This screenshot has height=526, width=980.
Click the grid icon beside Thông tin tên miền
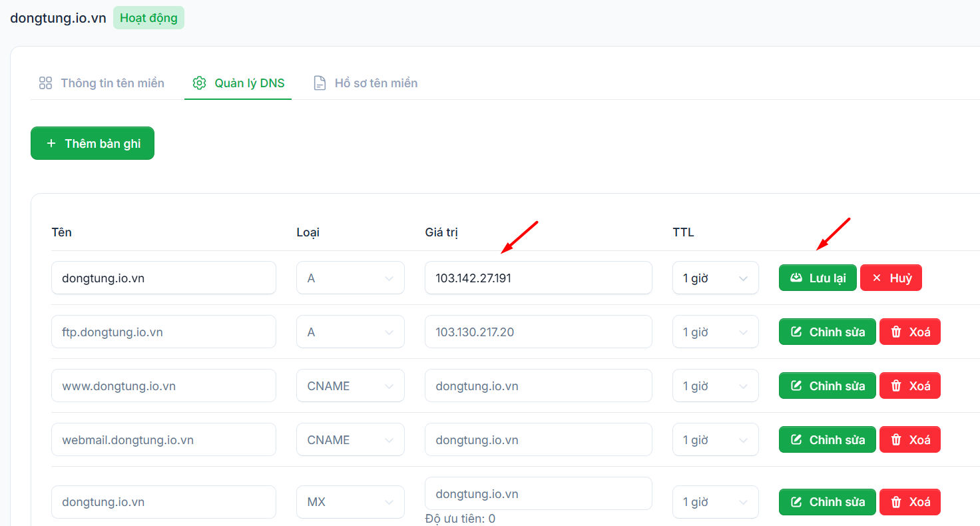(x=45, y=83)
